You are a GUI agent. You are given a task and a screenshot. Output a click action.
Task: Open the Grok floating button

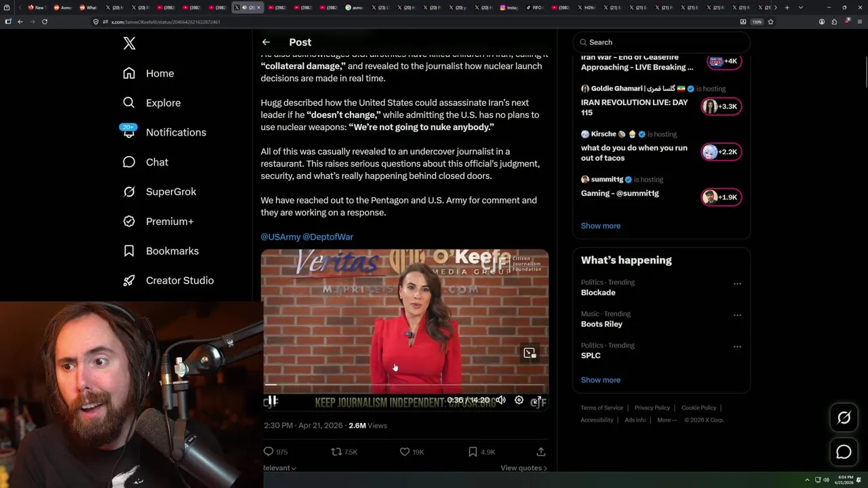click(844, 418)
